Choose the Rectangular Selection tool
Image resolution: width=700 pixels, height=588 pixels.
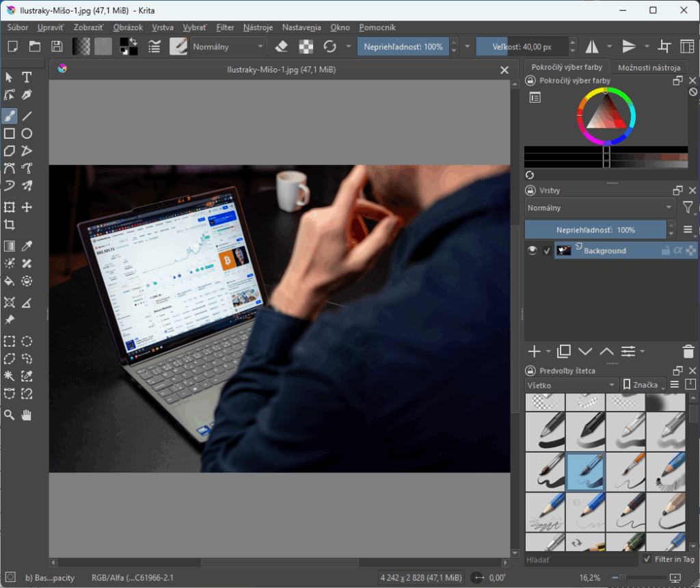tap(10, 341)
